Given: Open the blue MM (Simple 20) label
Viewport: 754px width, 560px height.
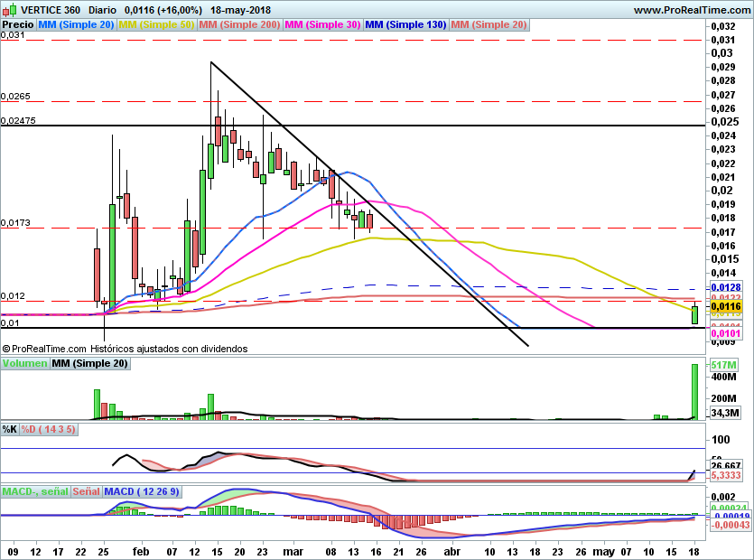Looking at the screenshot, I should point(76,24).
